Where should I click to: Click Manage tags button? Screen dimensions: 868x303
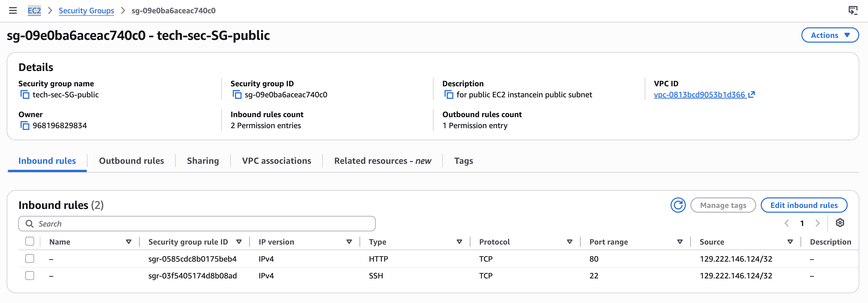point(723,205)
